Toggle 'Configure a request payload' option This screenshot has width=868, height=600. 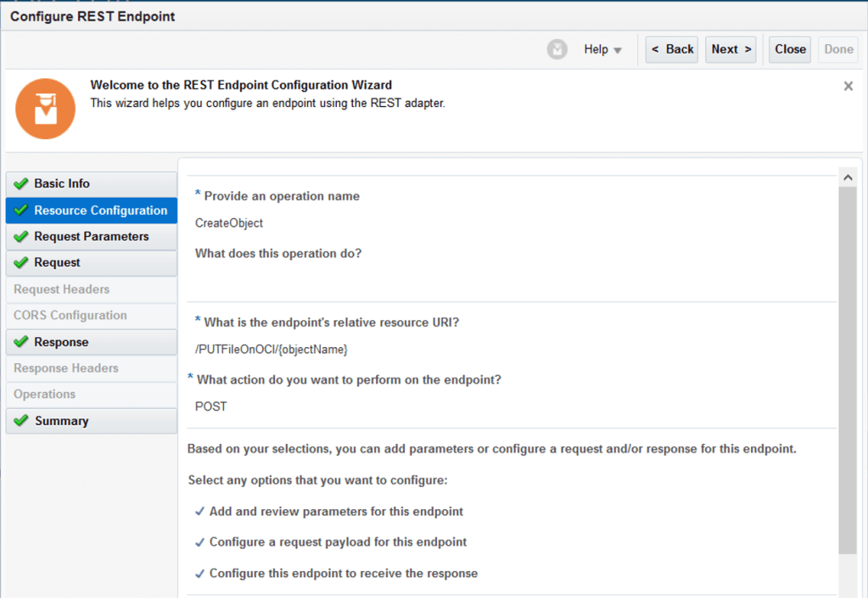pyautogui.click(x=200, y=542)
